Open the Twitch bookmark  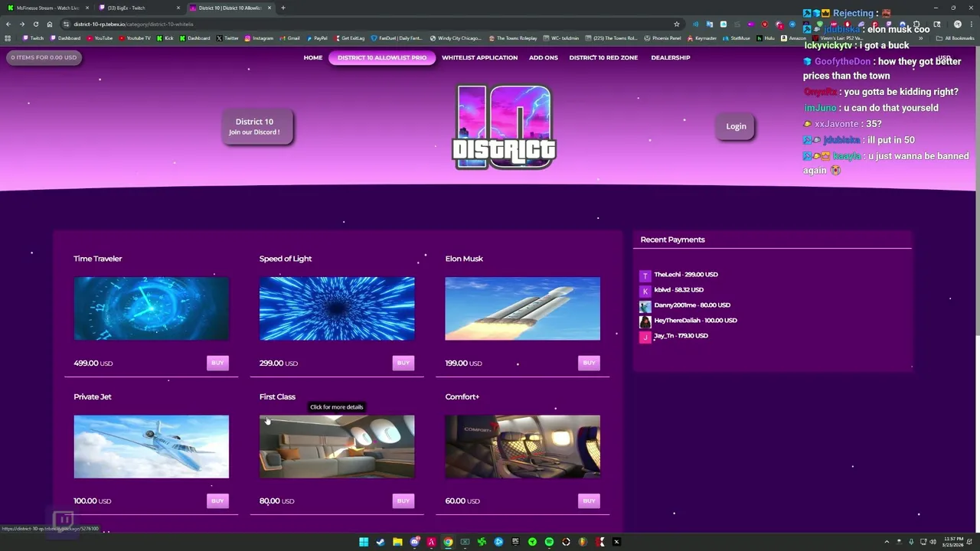click(34, 37)
